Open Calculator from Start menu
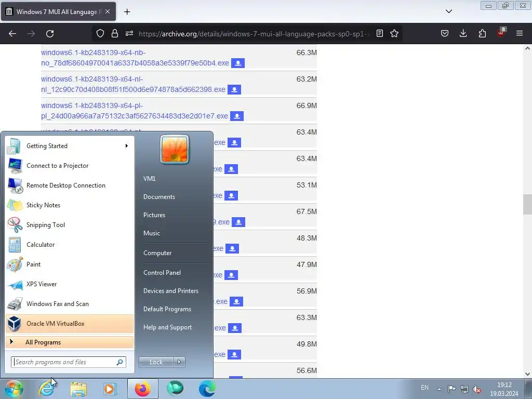This screenshot has height=399, width=532. tap(70, 244)
